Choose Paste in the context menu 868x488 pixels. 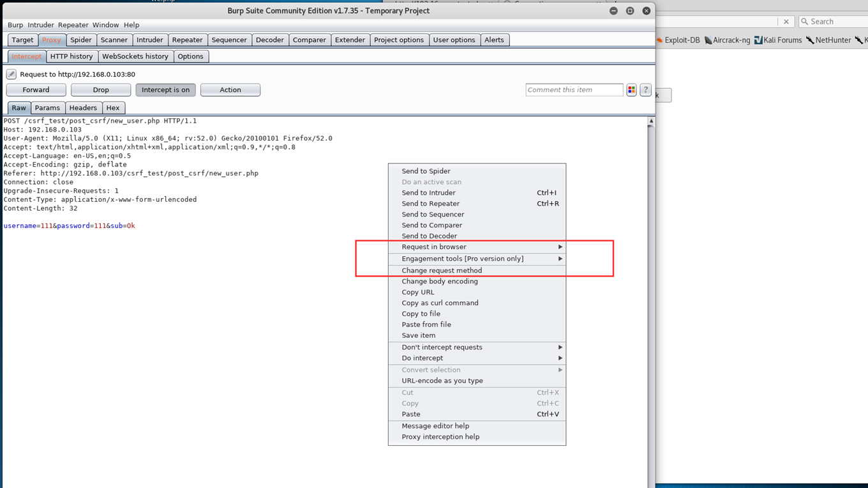(x=477, y=415)
